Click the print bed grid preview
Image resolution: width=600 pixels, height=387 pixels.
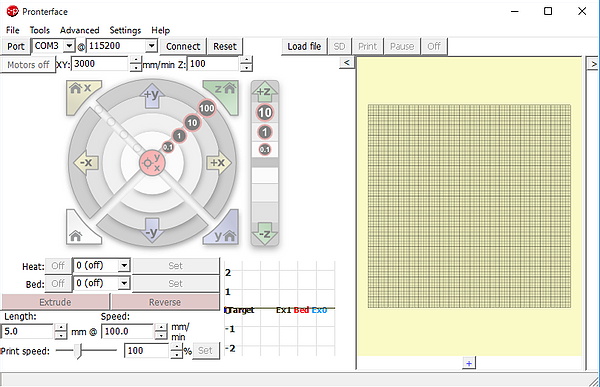[x=470, y=206]
